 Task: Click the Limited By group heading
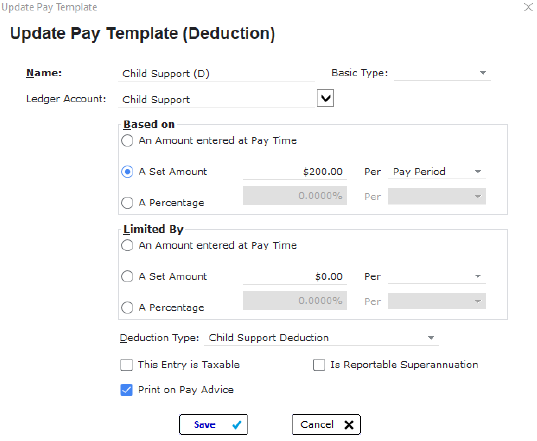pos(153,229)
